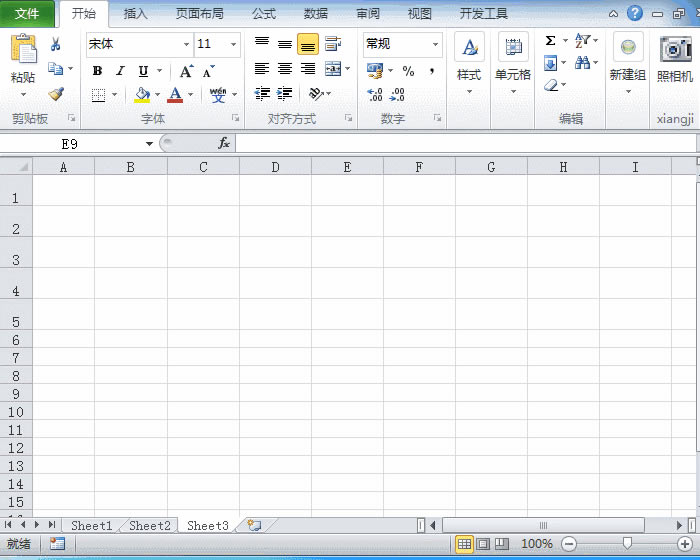The width and height of the screenshot is (700, 560).
Task: Toggle Italic formatting
Action: click(x=120, y=71)
